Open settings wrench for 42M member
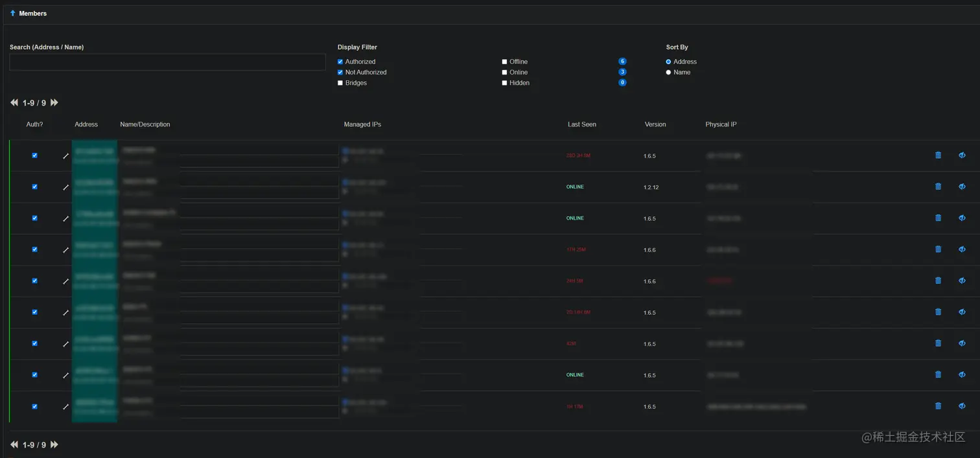980x458 pixels. click(x=65, y=344)
